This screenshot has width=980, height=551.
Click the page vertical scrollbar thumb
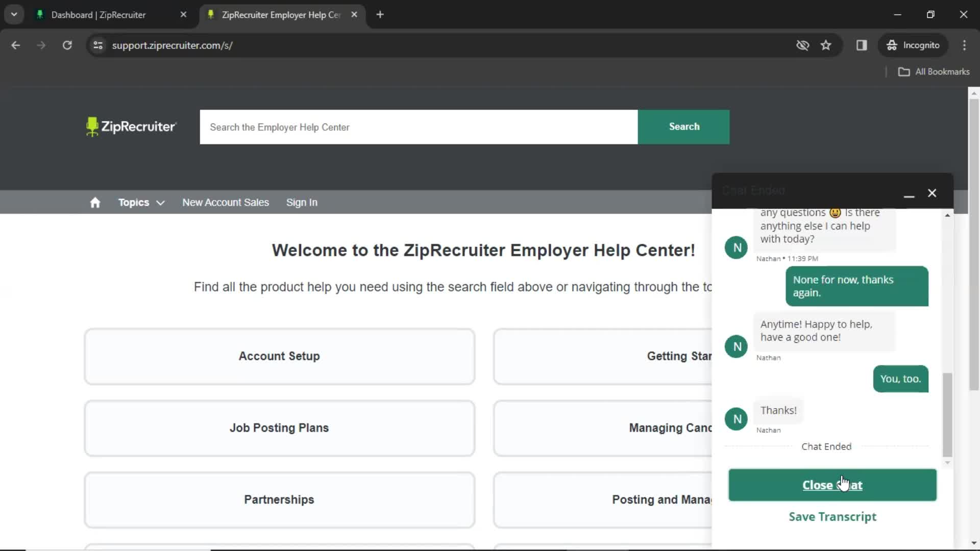tap(974, 245)
